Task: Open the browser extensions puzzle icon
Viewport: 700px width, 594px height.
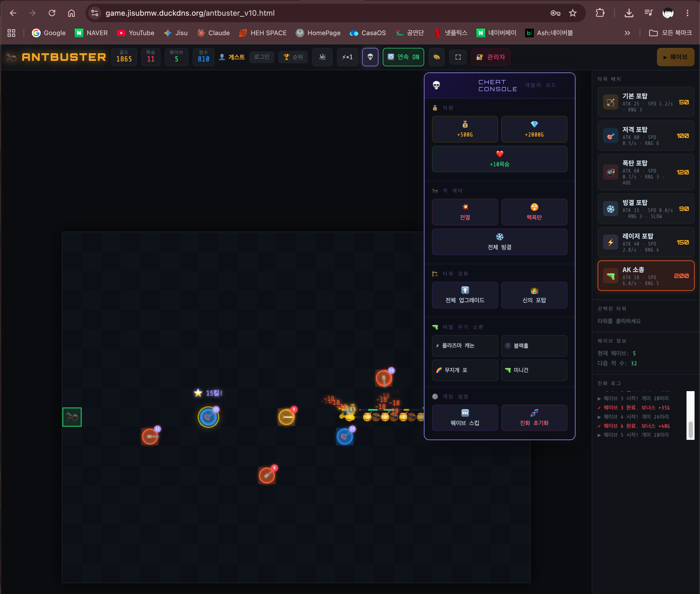Action: pyautogui.click(x=600, y=13)
